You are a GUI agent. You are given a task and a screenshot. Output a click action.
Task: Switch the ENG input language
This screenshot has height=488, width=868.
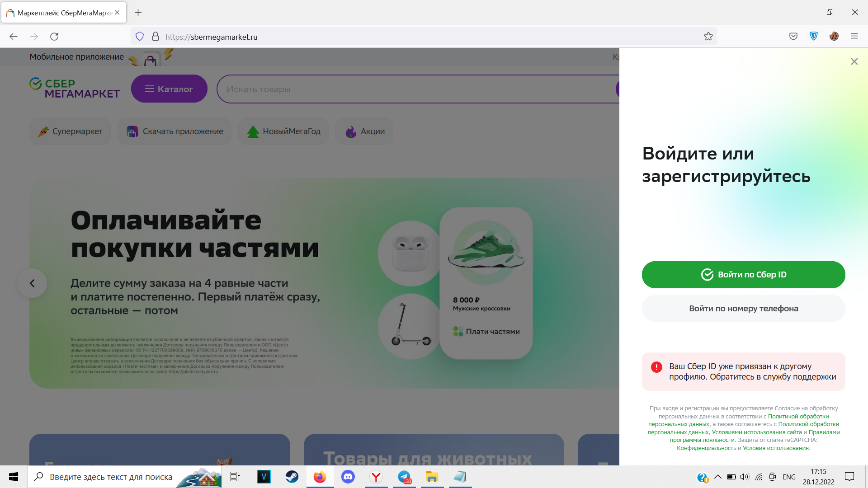click(789, 477)
